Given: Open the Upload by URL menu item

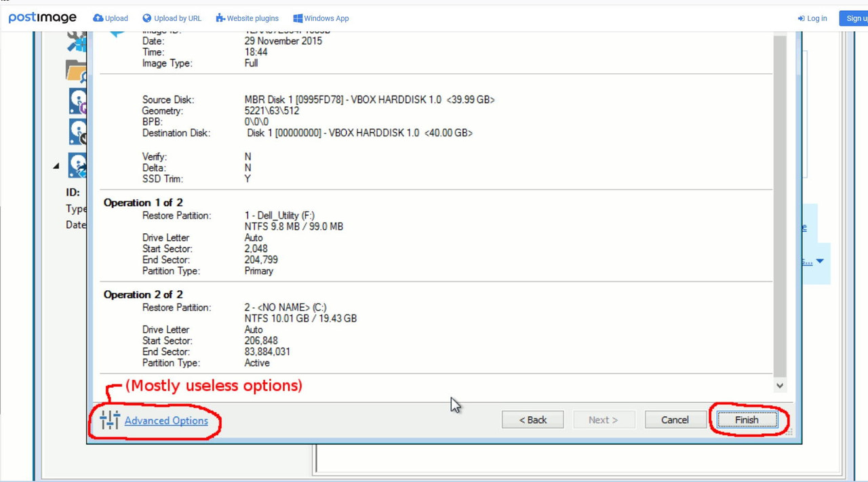Looking at the screenshot, I should coord(172,18).
